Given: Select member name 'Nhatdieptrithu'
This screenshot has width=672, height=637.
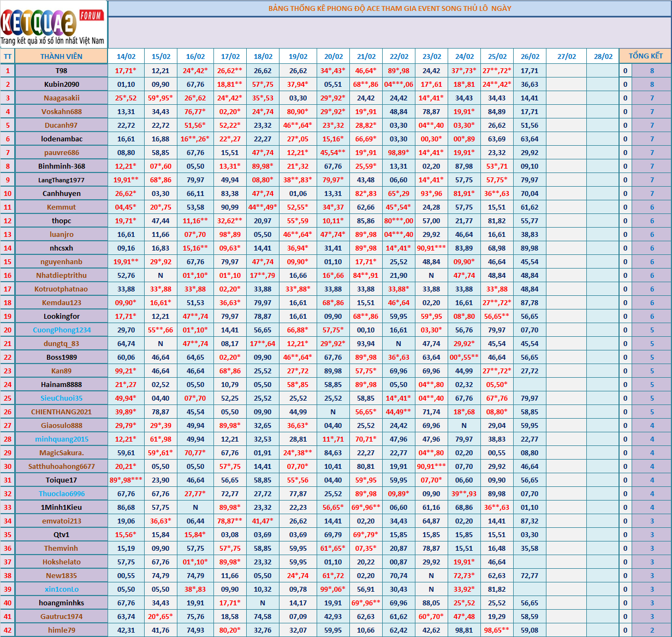Looking at the screenshot, I should click(61, 275).
